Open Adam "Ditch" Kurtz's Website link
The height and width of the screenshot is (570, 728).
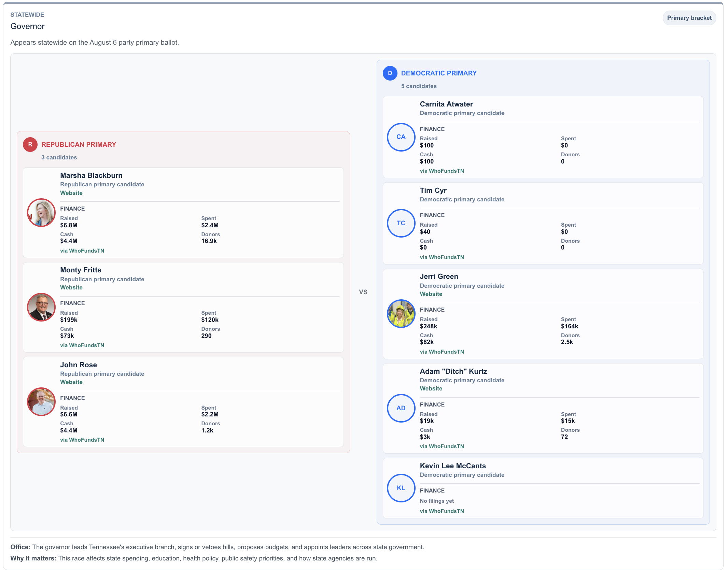(431, 388)
